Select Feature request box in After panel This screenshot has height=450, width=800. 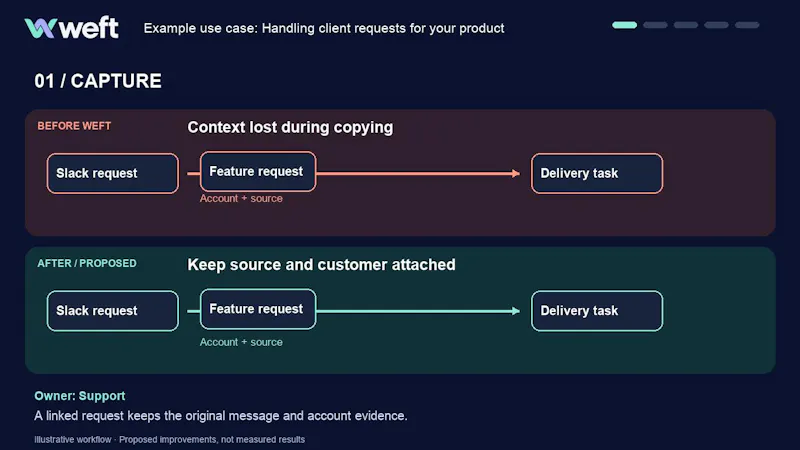258,309
